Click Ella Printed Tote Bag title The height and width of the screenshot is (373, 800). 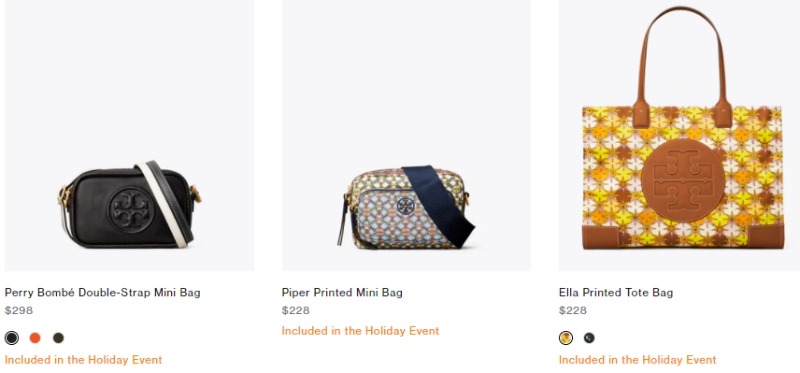pos(616,293)
